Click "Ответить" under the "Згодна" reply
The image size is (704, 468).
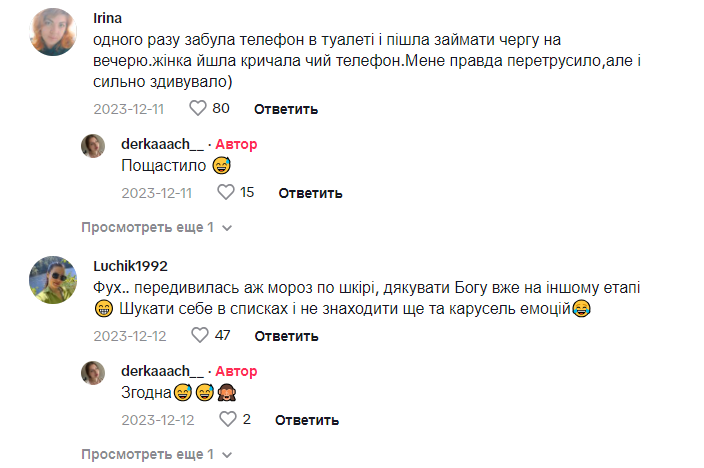(x=307, y=419)
